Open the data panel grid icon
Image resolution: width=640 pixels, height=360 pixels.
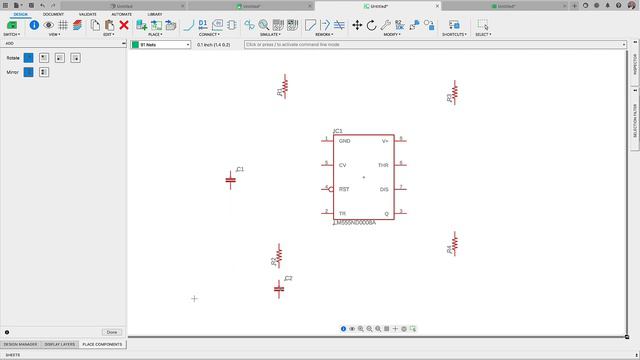(x=5, y=5)
